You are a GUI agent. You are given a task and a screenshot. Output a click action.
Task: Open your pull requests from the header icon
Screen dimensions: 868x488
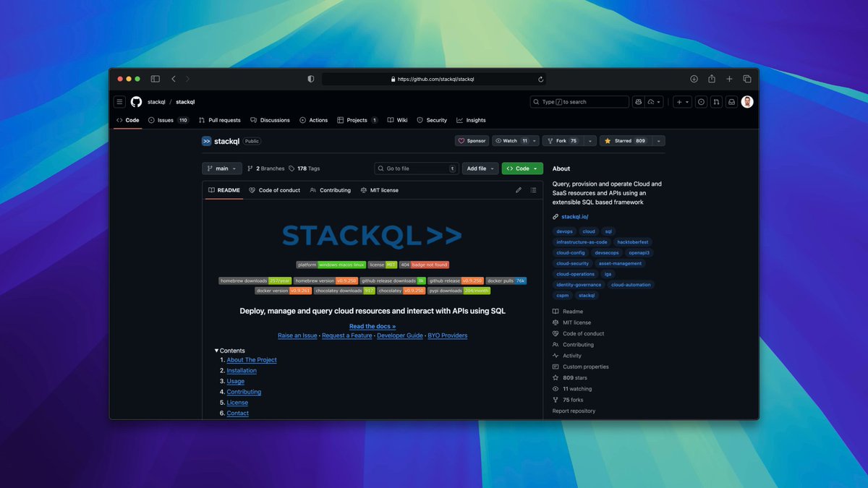[x=716, y=102]
